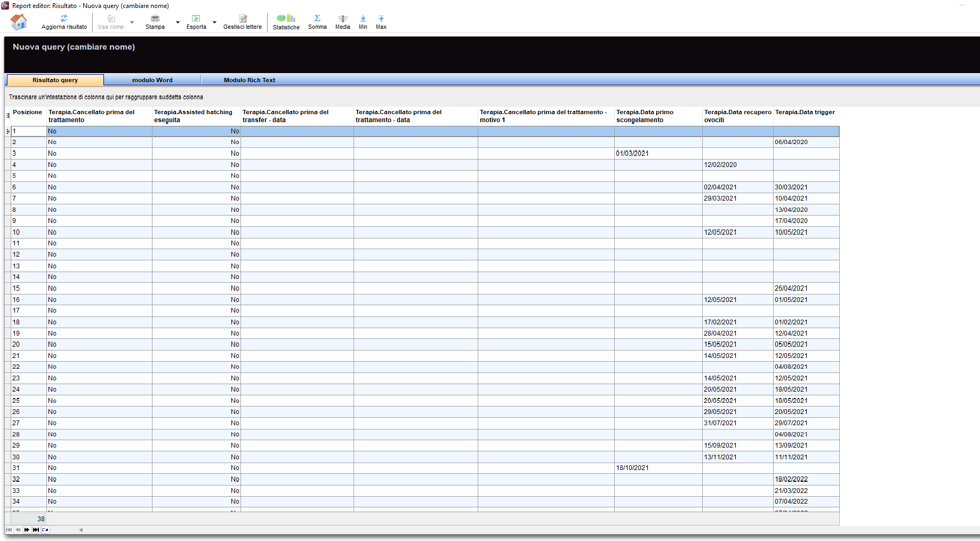Click the refresh navigator button
Screen dimensions: 980x541
pos(45,530)
